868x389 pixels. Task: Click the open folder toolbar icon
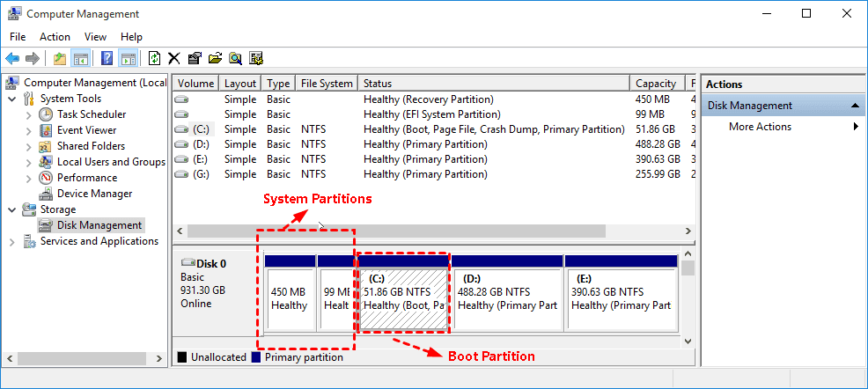[215, 59]
